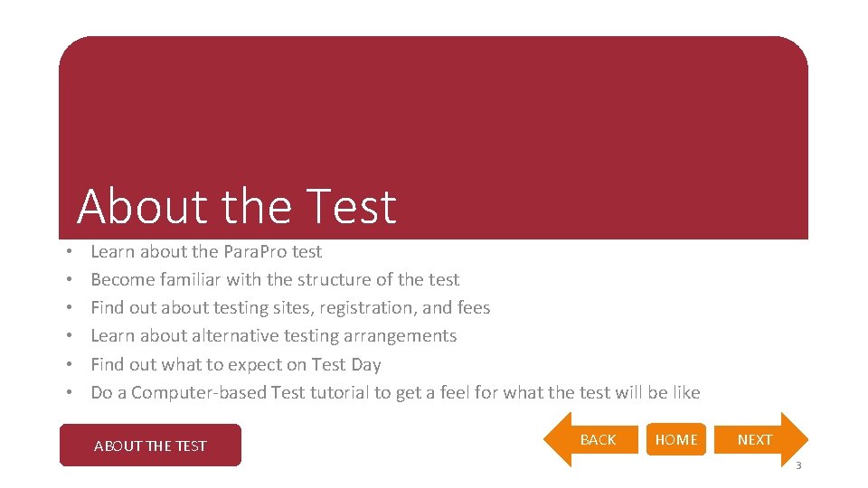The height and width of the screenshot is (488, 868).
Task: Open the ABOUT THE TEST section button
Action: click(150, 446)
